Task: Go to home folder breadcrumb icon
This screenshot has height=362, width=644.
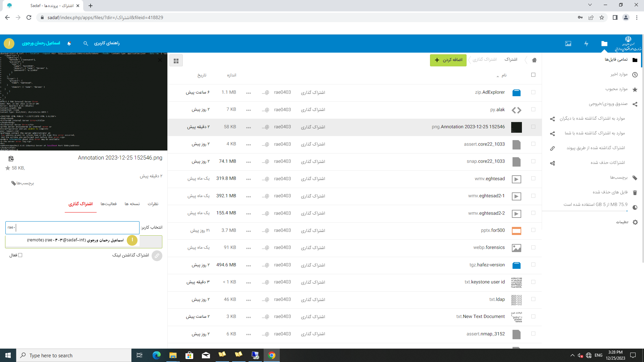Action: pyautogui.click(x=534, y=60)
